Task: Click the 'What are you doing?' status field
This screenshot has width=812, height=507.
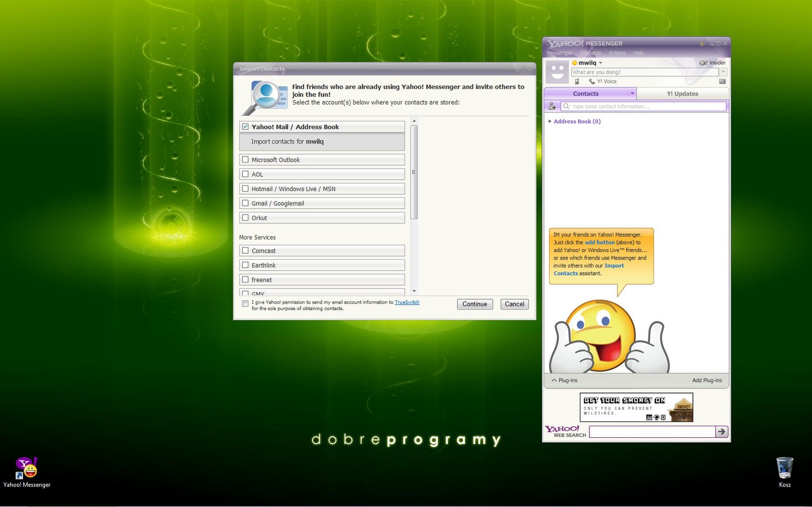Action: point(645,72)
